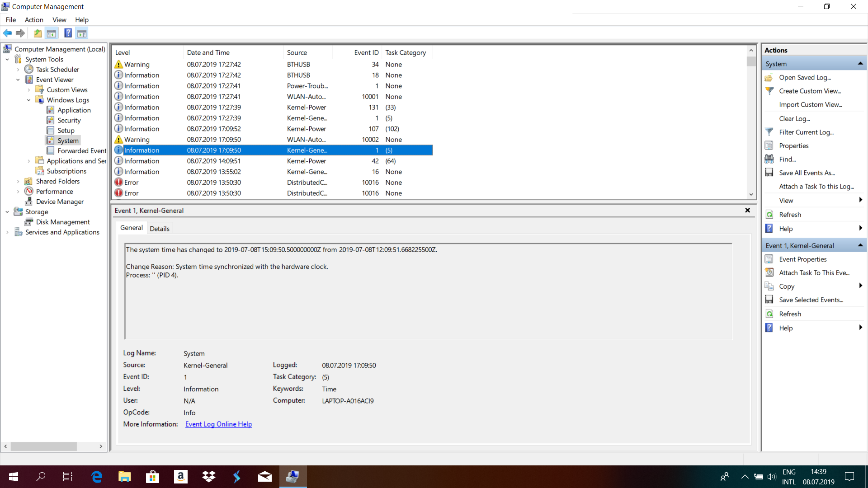
Task: Click the tree pane horizontal scrollbar
Action: point(43,446)
